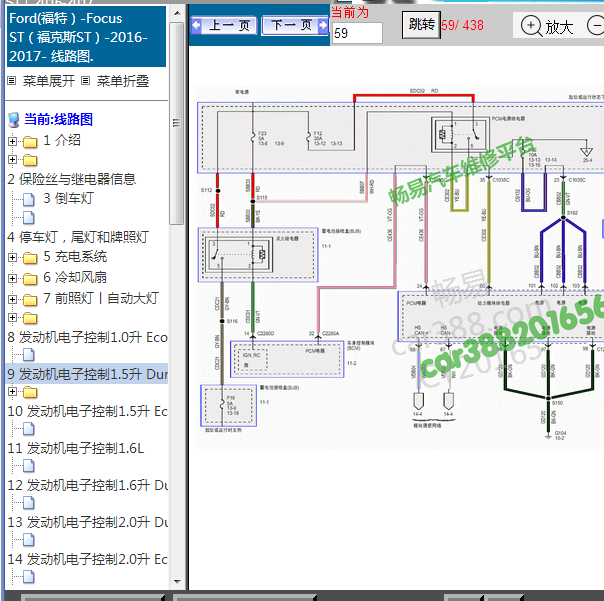
Task: Open 10 发动机电子控制1.5升 Ec entry
Action: click(x=87, y=411)
